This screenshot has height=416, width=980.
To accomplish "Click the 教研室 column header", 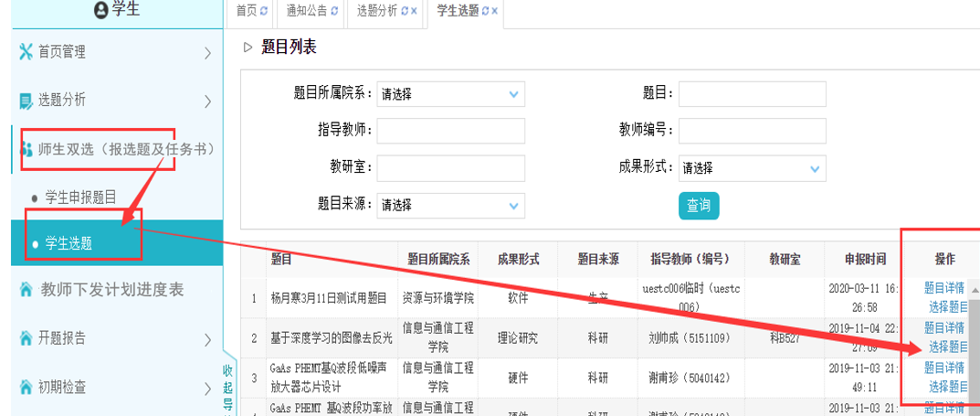I will click(785, 260).
